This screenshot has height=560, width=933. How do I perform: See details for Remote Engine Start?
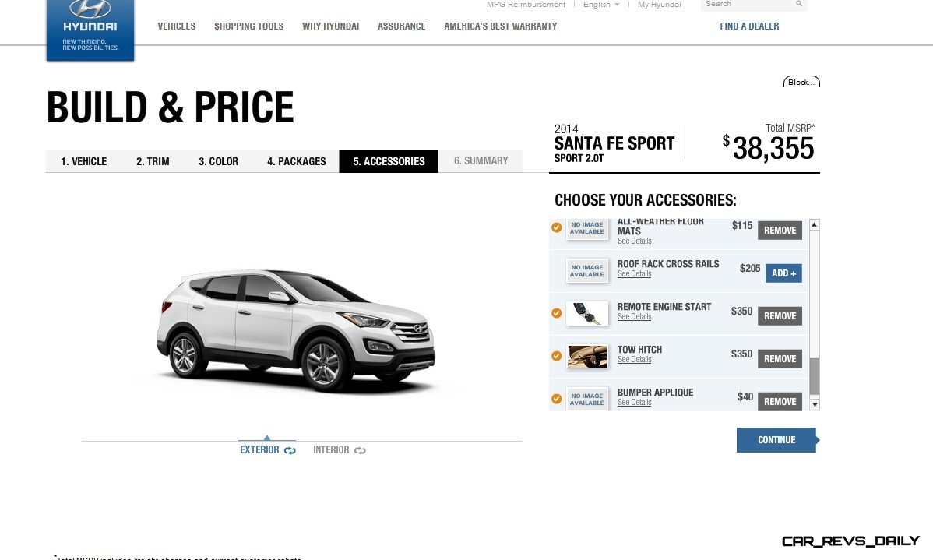tap(634, 316)
